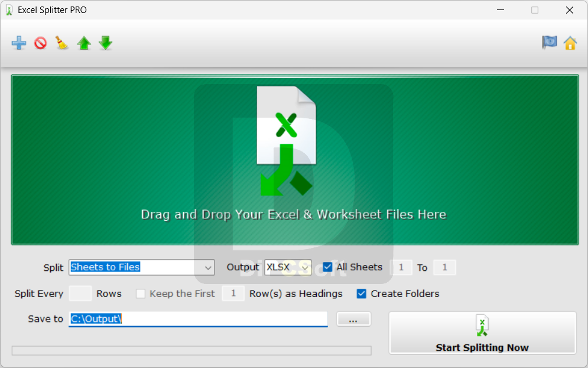This screenshot has width=588, height=368.
Task: Move file down with green down arrow
Action: point(106,43)
